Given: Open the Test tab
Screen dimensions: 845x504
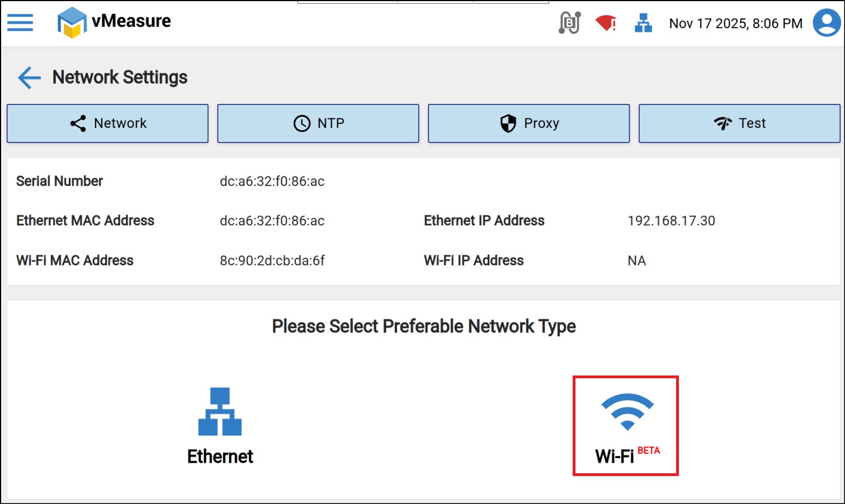Looking at the screenshot, I should click(739, 123).
